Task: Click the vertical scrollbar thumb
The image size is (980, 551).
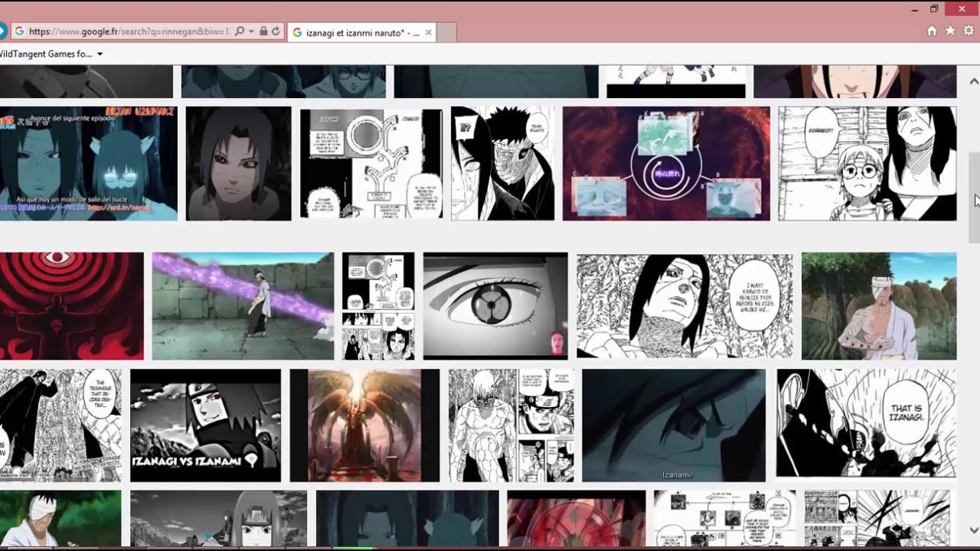Action: point(974,198)
